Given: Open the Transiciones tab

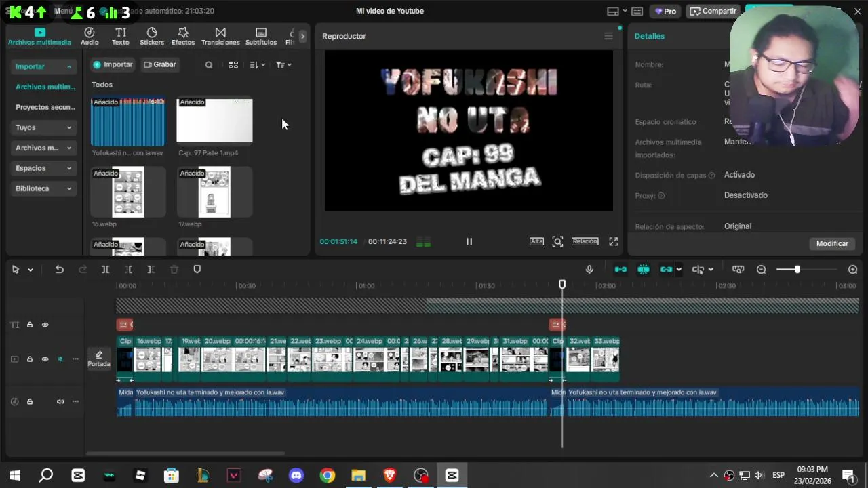Looking at the screenshot, I should (220, 37).
